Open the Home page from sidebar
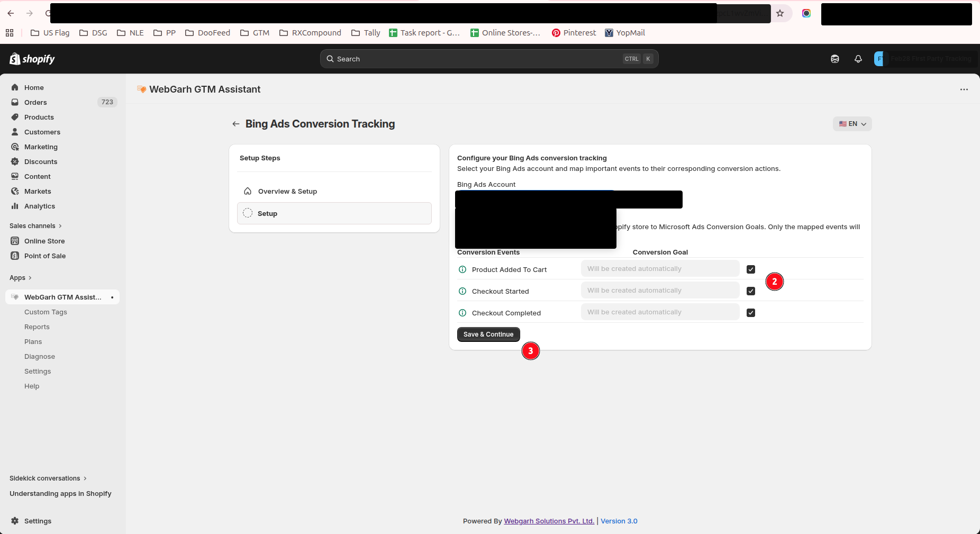The width and height of the screenshot is (980, 534). 34,87
